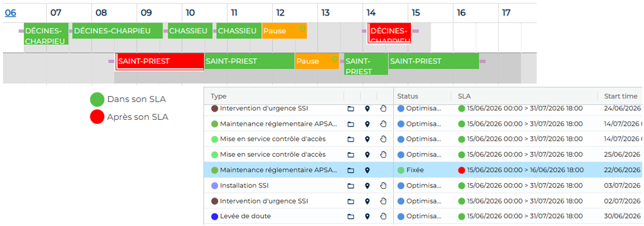Click the 17 hour header
The width and height of the screenshot is (644, 226).
pyautogui.click(x=506, y=12)
